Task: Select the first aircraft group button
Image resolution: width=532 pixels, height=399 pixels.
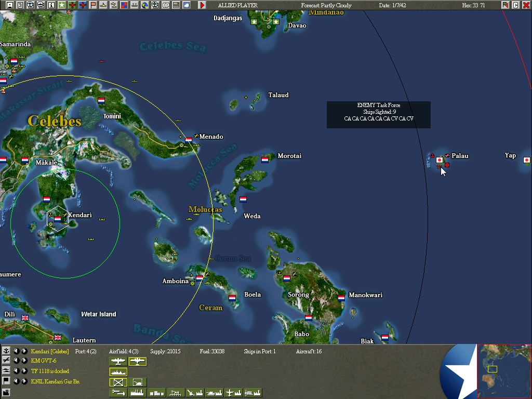Action: click(x=118, y=362)
